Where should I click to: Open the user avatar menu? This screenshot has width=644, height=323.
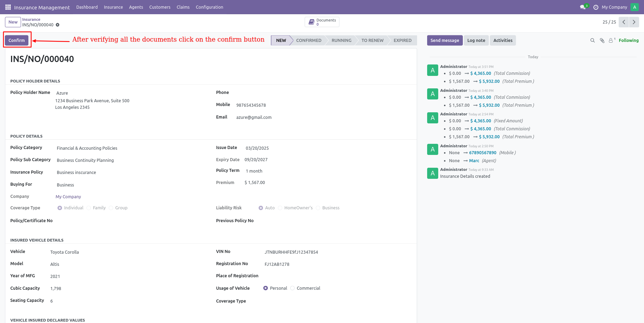(635, 7)
